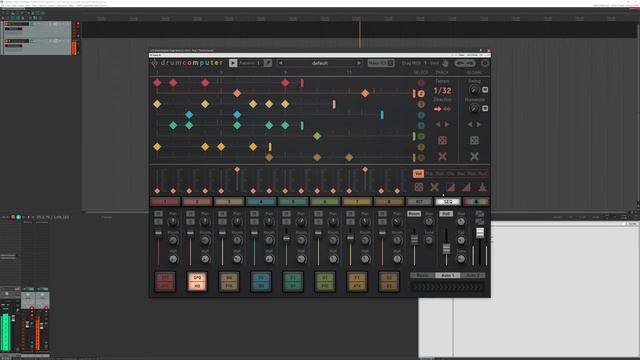Click first red step diamond on row 1
This screenshot has width=640, height=360.
tap(157, 83)
